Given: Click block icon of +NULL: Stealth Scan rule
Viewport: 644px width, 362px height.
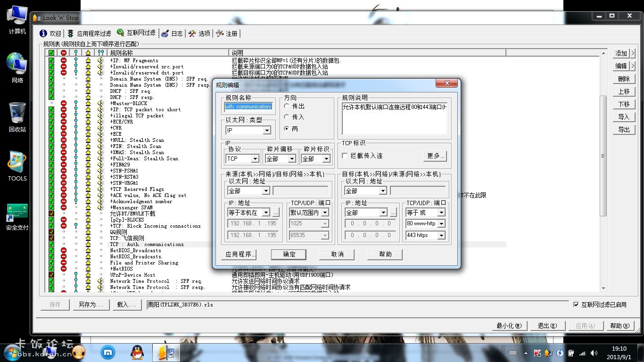Looking at the screenshot, I should [x=64, y=140].
